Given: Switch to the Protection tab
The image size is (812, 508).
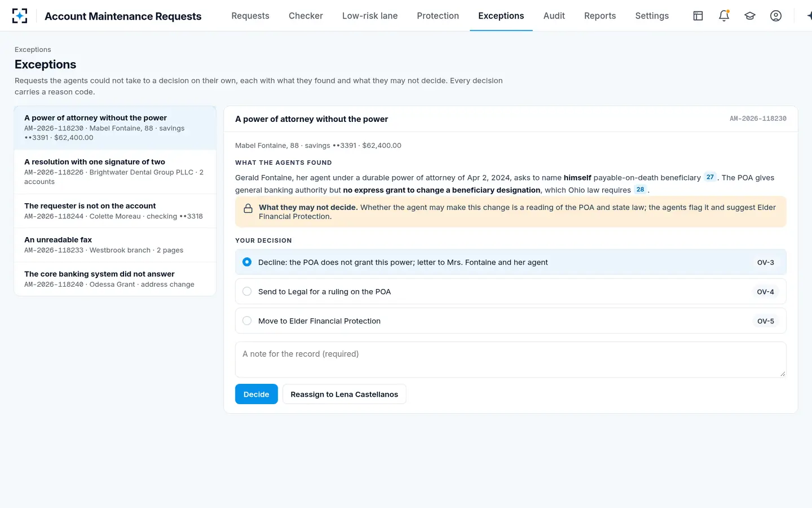Looking at the screenshot, I should coord(438,16).
